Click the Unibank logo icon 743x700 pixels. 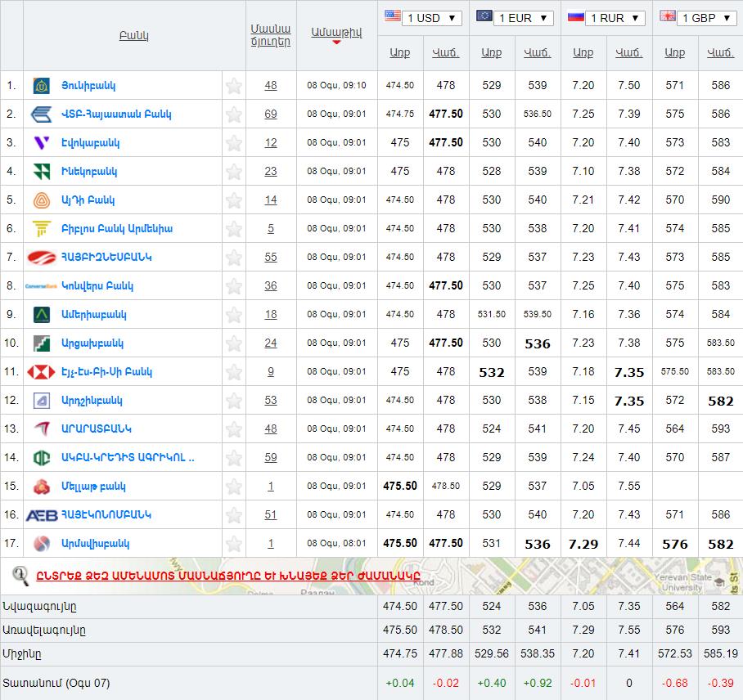tap(41, 86)
